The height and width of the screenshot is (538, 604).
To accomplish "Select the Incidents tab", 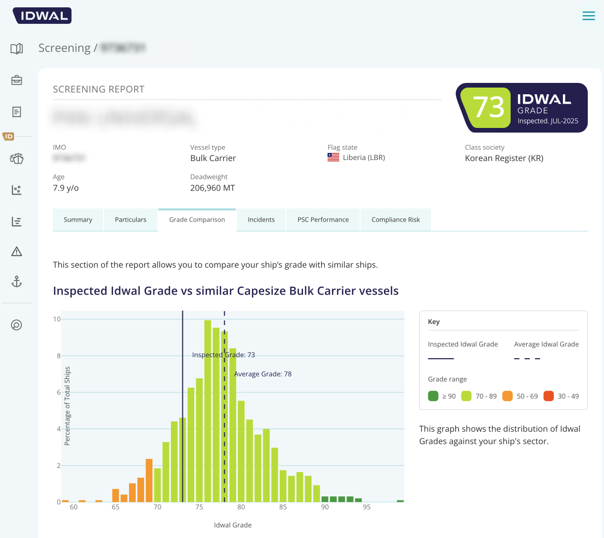I will (x=261, y=220).
